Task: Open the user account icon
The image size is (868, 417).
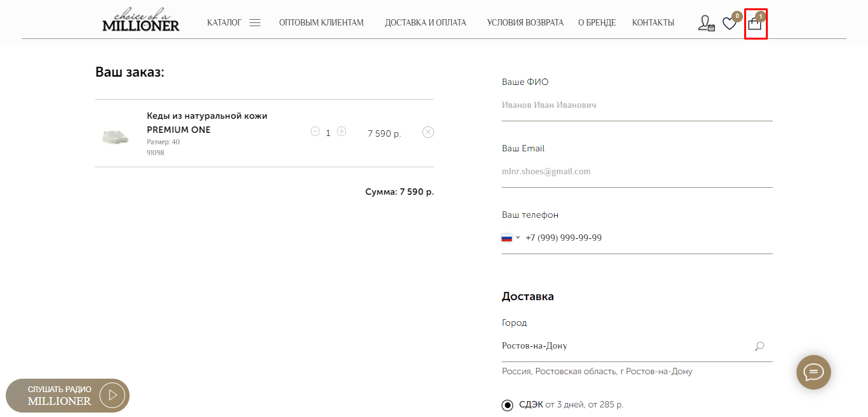Action: (x=705, y=24)
